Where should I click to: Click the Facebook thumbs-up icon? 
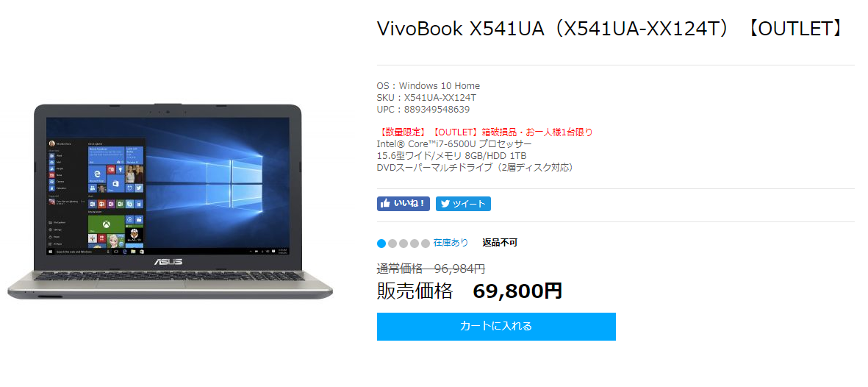tap(386, 204)
